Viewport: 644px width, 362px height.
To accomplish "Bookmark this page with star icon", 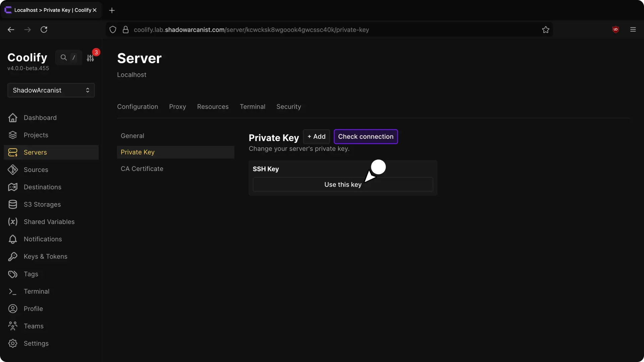I will tap(546, 29).
